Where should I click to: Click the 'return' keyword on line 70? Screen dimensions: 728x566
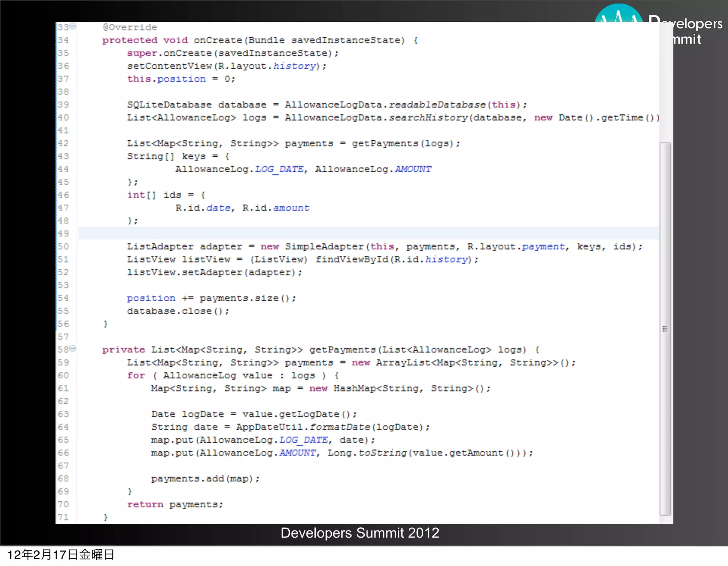tap(145, 505)
